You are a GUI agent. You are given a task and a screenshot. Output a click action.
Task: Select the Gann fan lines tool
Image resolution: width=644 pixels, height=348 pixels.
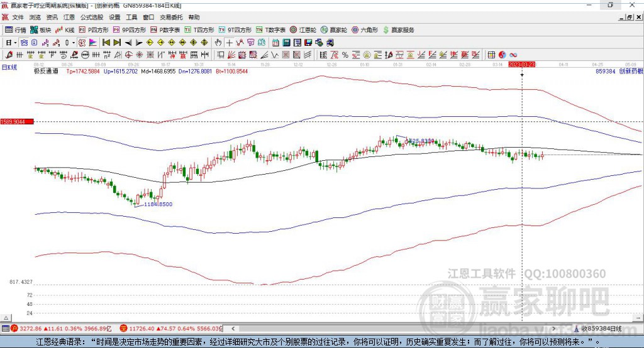pyautogui.click(x=231, y=55)
